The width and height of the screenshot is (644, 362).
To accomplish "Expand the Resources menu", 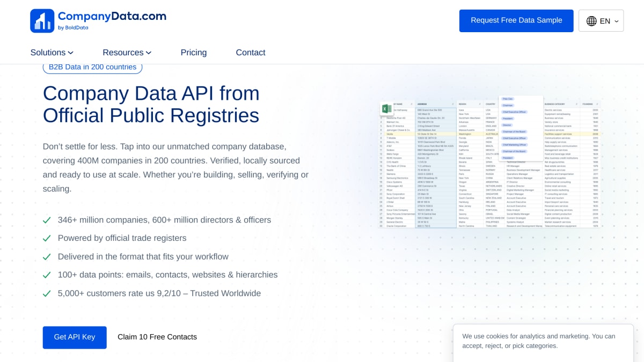I will click(x=127, y=53).
